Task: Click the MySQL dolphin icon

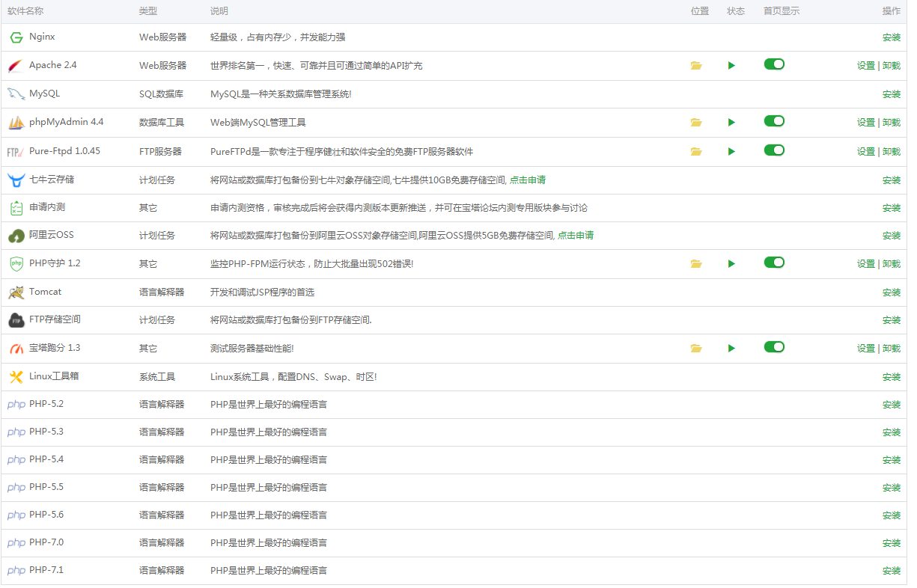Action: (16, 94)
